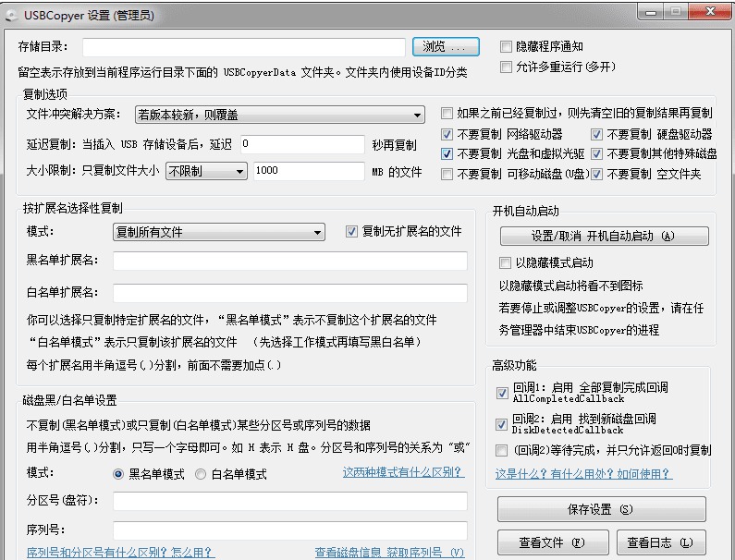Enable 允许多重运行 (多开) checkbox
The width and height of the screenshot is (735, 560).
pos(506,67)
